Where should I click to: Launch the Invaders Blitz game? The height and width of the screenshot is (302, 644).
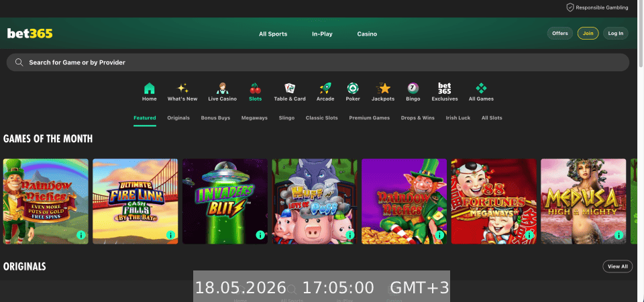pos(225,201)
